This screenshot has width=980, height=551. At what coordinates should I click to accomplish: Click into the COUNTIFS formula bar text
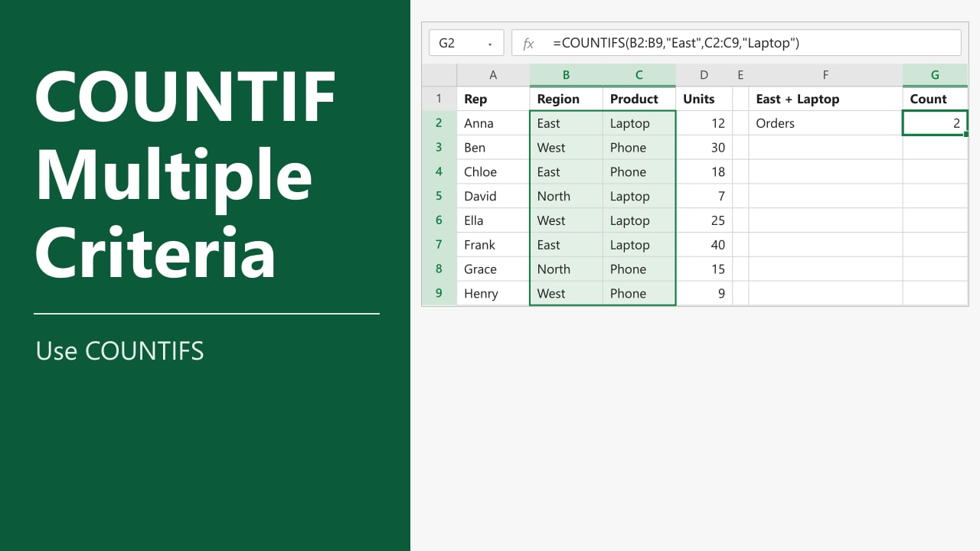[x=676, y=43]
